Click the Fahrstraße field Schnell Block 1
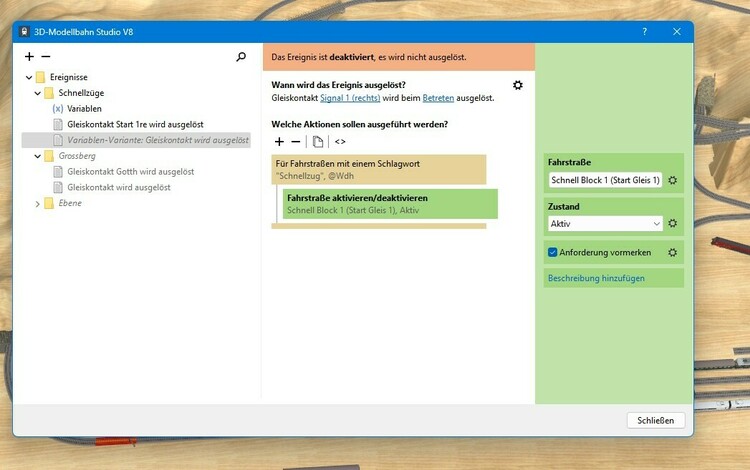The image size is (750, 470). pyautogui.click(x=605, y=180)
